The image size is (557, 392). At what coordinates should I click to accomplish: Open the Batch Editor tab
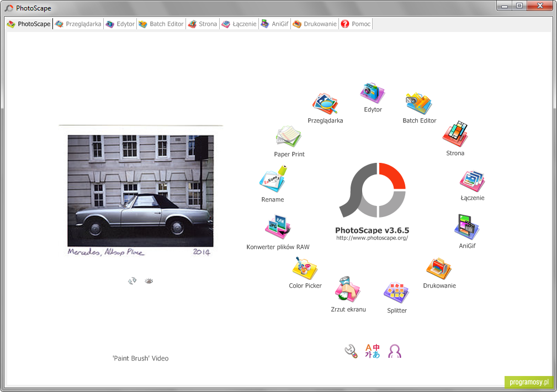click(161, 24)
